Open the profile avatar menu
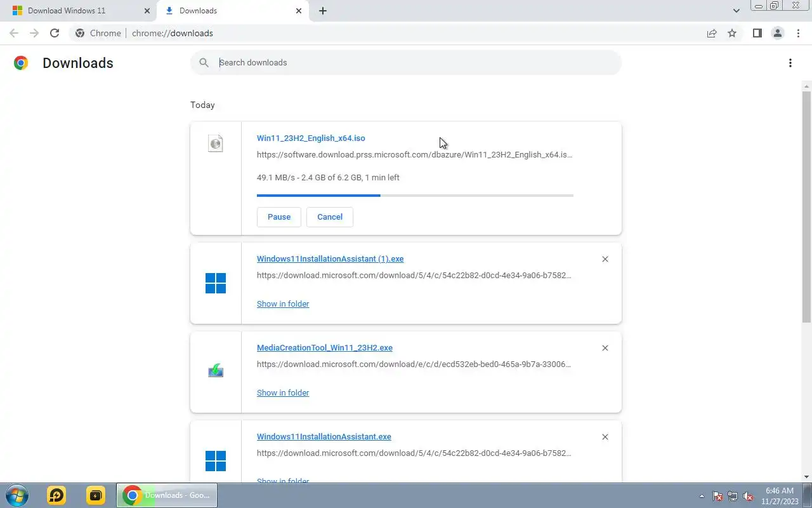812x508 pixels. (x=777, y=33)
